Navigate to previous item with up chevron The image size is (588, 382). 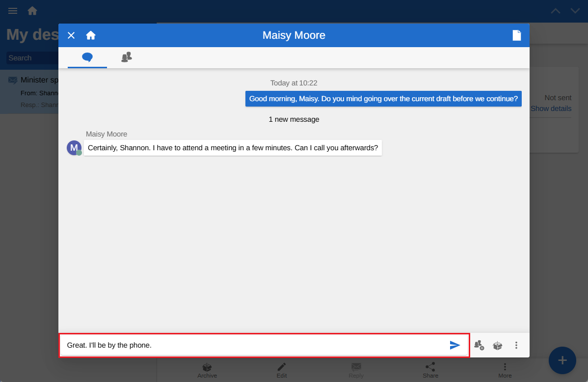[556, 11]
